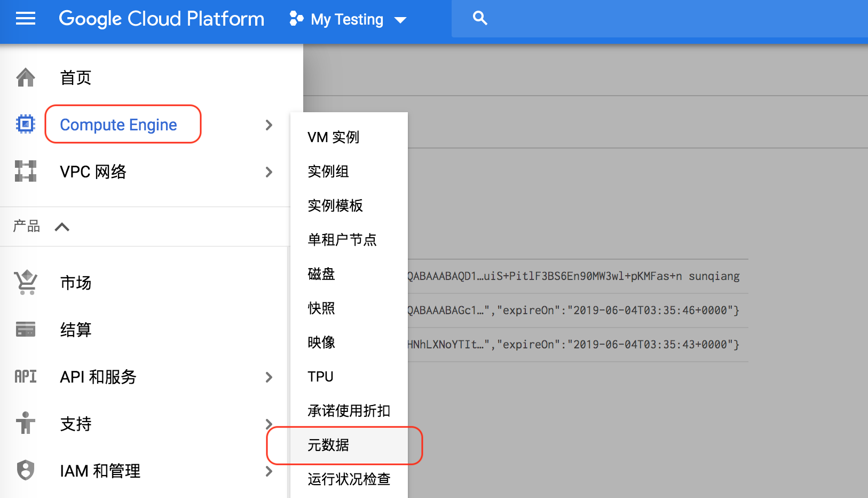Select the Compute Engine icon in sidebar
This screenshot has height=498, width=868.
pos(25,124)
